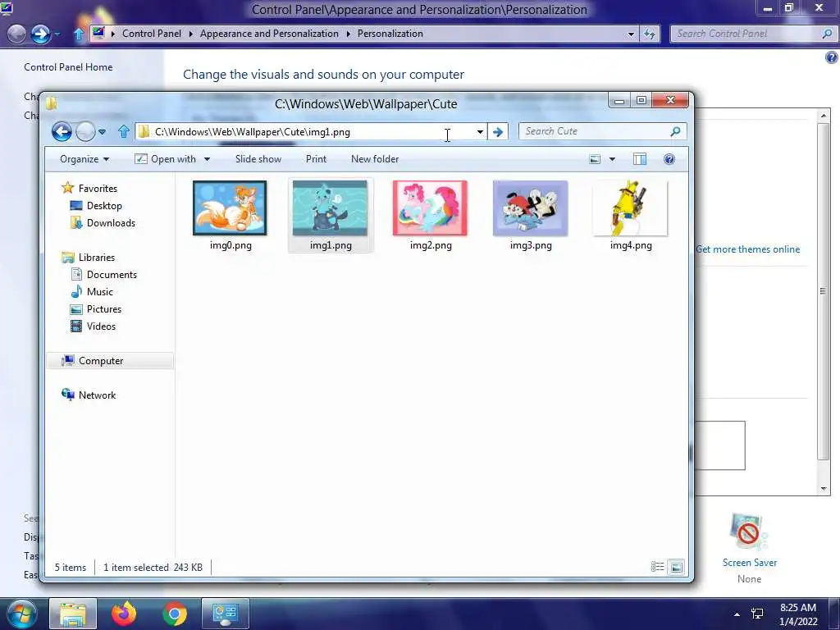Click the Change your view icon

point(595,159)
